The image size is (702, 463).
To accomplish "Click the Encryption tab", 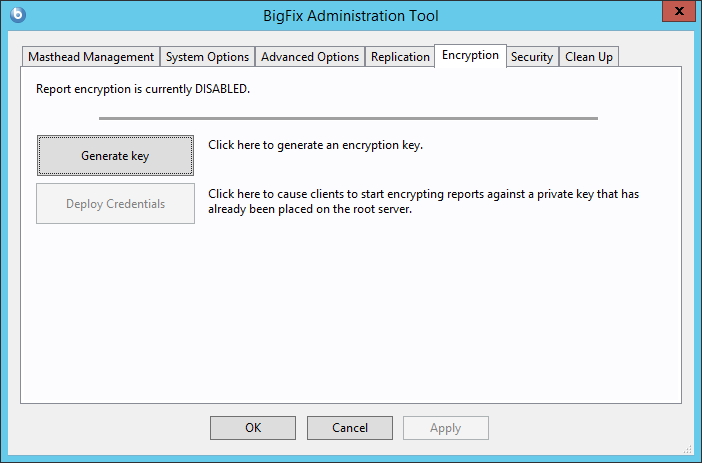I will pyautogui.click(x=470, y=55).
